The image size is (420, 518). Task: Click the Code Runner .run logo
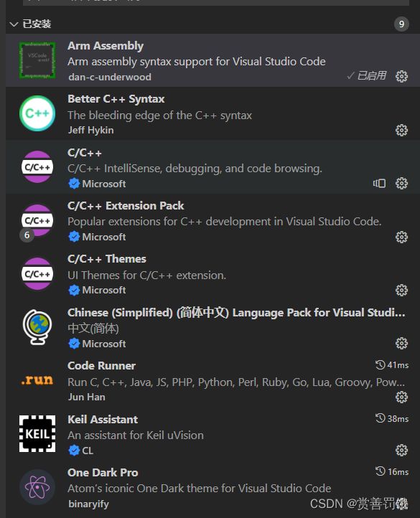pyautogui.click(x=37, y=380)
